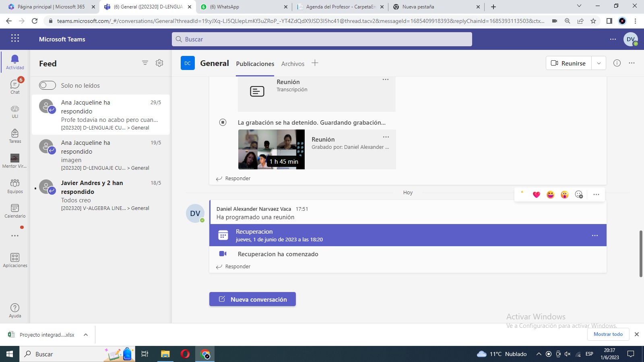This screenshot has width=644, height=362.
Task: Open the 1 h 45 min recording thumbnail
Action: coord(271,149)
